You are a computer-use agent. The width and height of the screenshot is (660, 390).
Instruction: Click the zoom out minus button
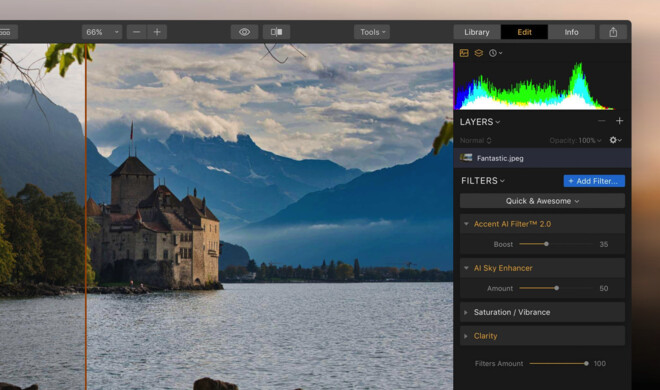point(136,32)
